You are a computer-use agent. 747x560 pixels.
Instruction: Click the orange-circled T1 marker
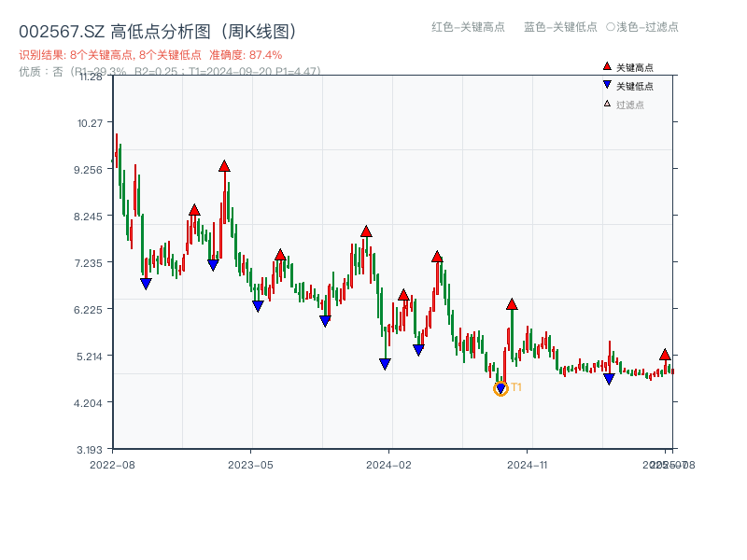(x=500, y=387)
